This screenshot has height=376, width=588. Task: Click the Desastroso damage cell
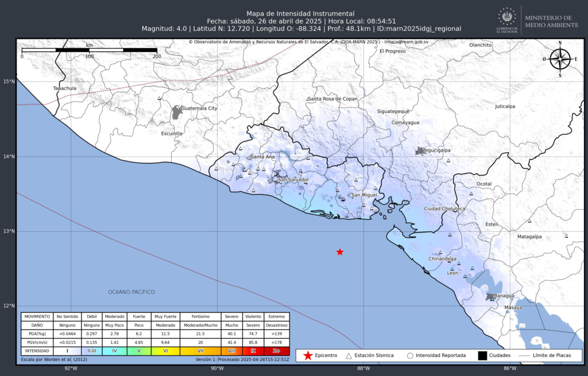click(x=277, y=325)
